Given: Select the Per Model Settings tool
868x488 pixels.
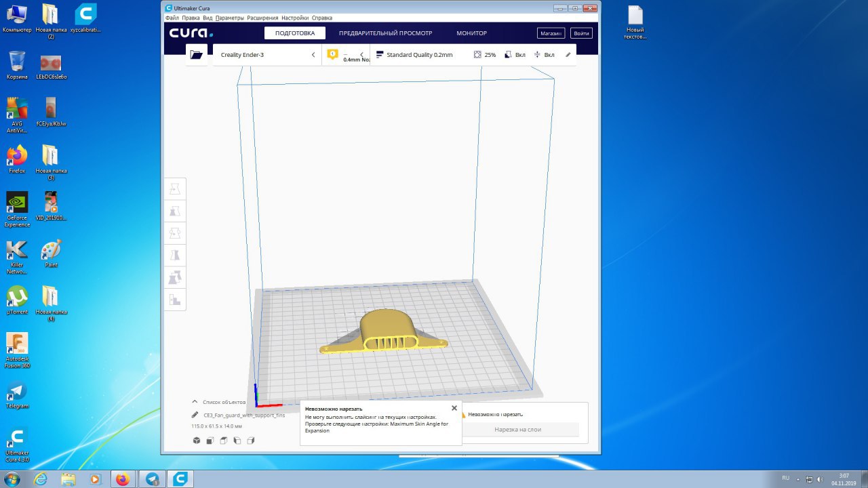Looking at the screenshot, I should tap(175, 277).
